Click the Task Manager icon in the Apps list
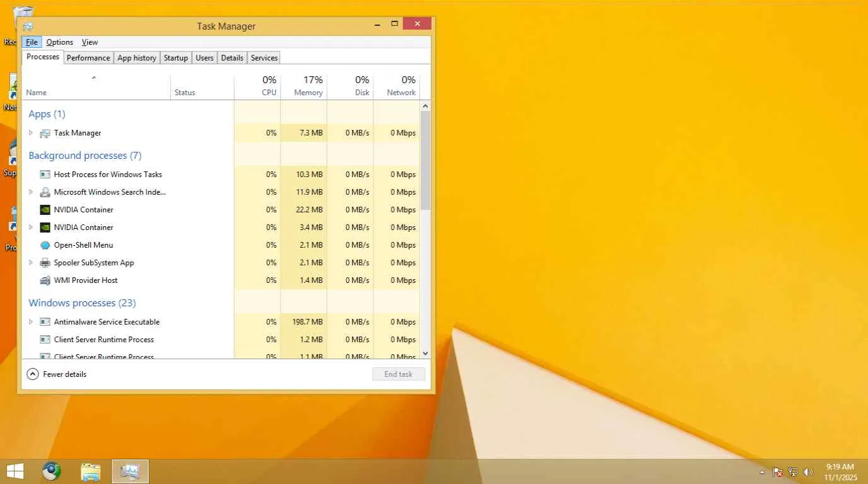This screenshot has width=868, height=484. pyautogui.click(x=45, y=133)
